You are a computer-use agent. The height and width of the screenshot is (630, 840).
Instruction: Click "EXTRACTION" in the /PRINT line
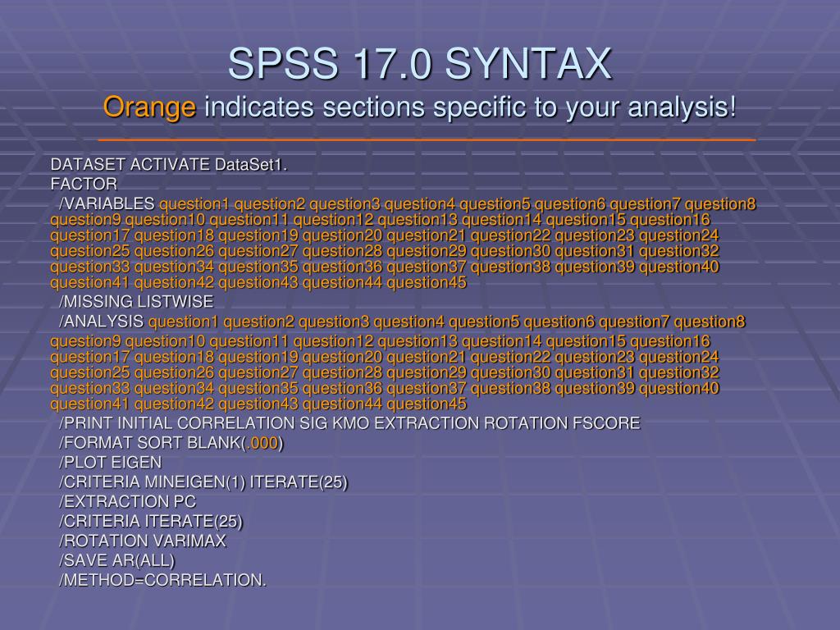pos(427,423)
